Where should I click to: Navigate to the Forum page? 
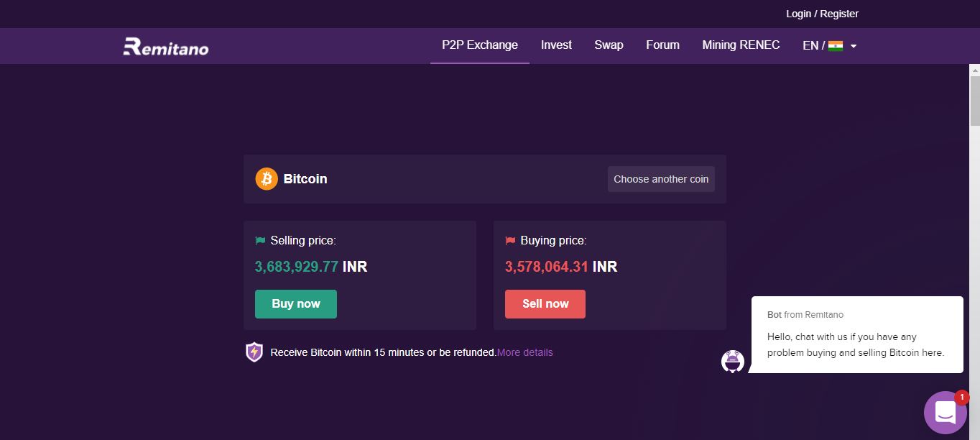tap(662, 45)
